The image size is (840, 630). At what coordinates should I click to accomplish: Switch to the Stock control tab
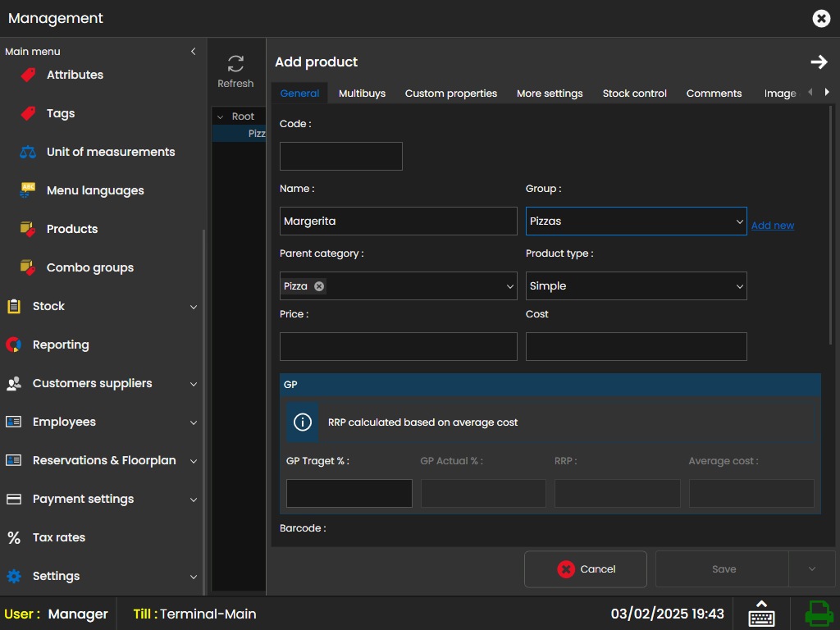pos(634,94)
